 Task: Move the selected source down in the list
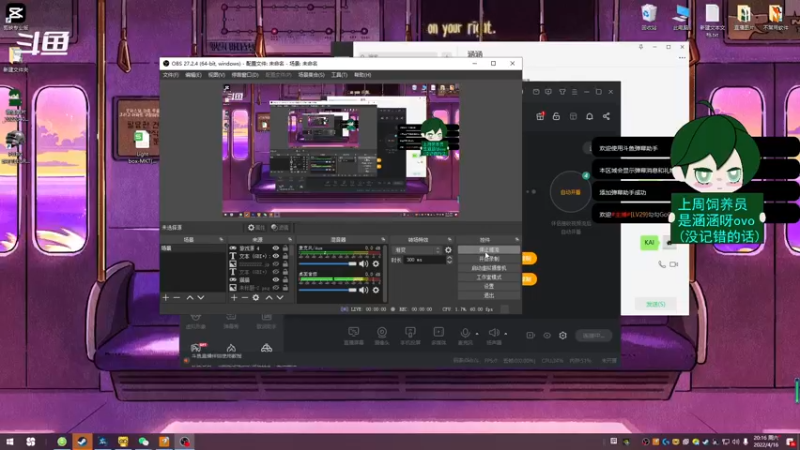(280, 297)
